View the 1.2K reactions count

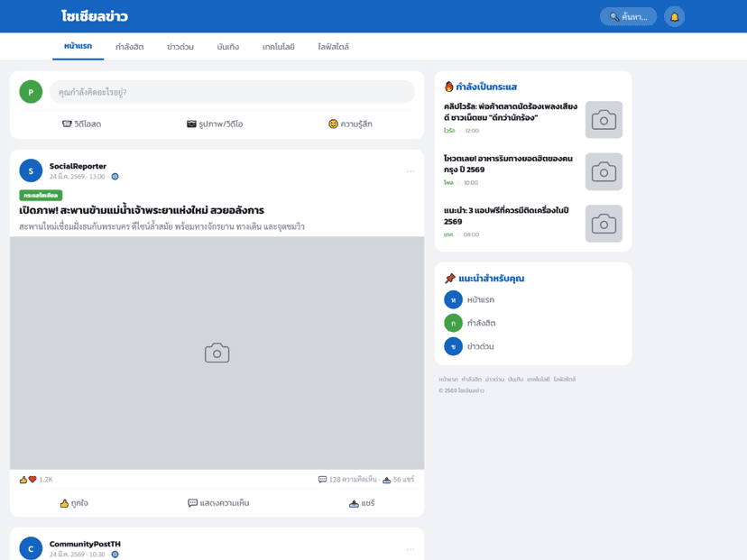46,480
